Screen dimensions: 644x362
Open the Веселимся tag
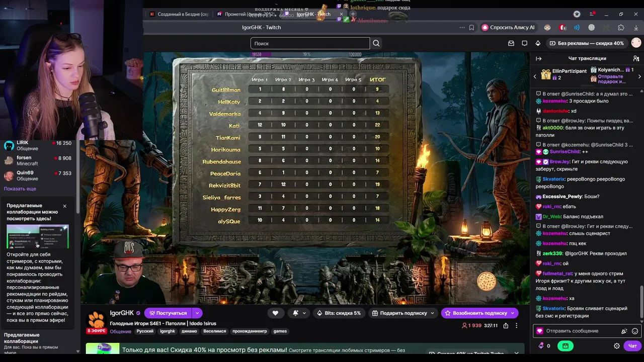(x=214, y=331)
